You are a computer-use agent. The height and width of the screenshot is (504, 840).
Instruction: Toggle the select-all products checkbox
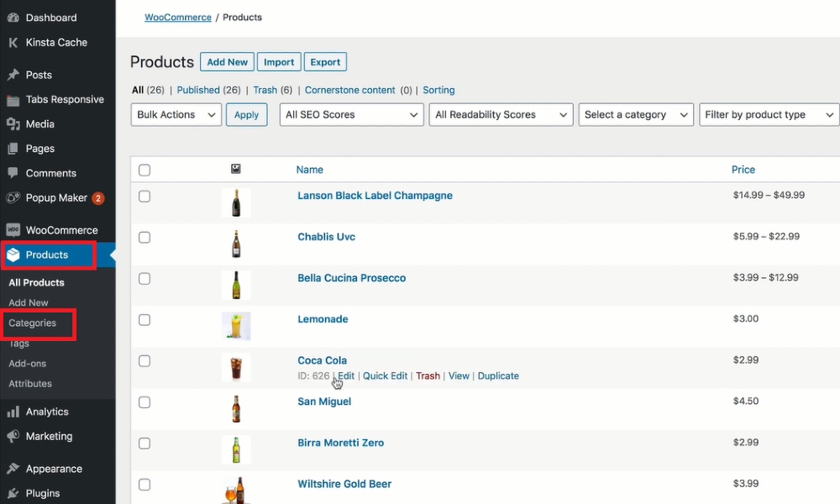point(144,171)
